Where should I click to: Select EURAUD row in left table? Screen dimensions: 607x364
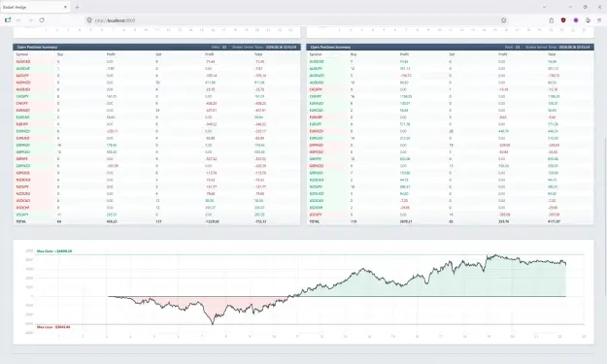(x=156, y=111)
